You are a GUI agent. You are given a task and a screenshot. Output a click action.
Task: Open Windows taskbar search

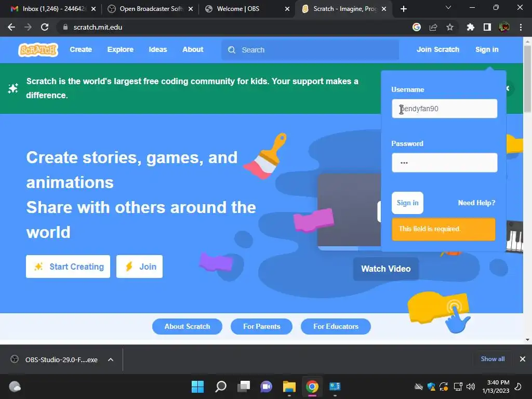(221, 387)
